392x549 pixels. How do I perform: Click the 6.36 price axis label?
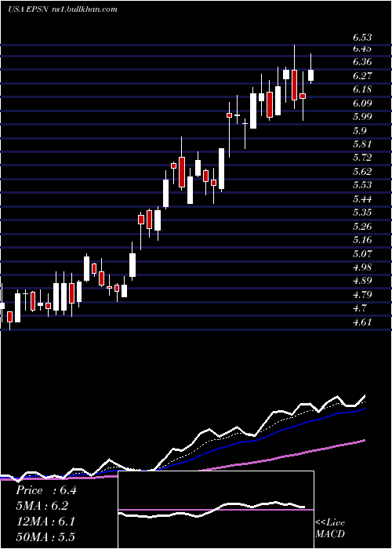[x=362, y=62]
